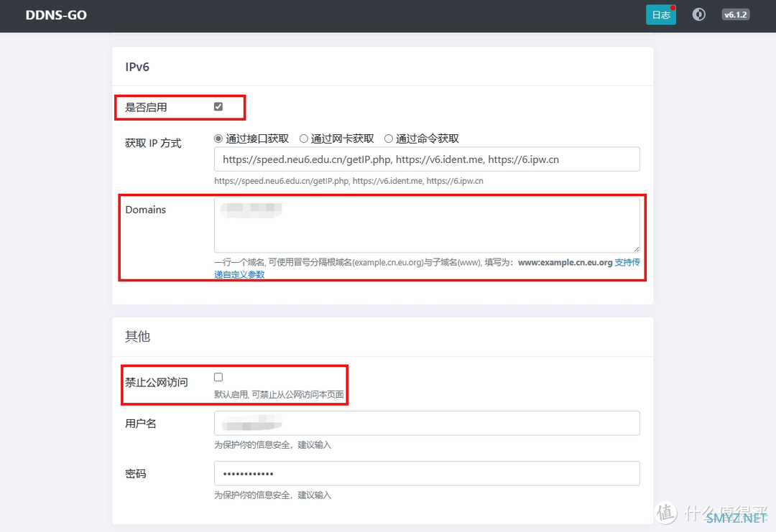The width and height of the screenshot is (776, 532).
Task: Enable the 禁止公网访问 checkbox
Action: pos(218,377)
